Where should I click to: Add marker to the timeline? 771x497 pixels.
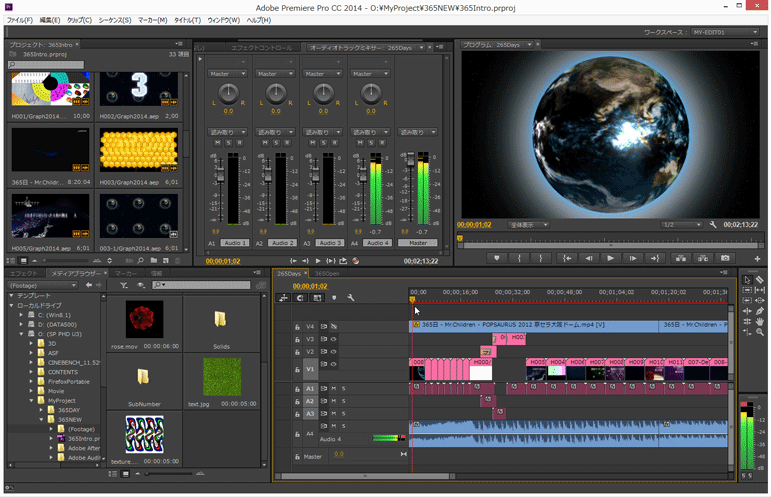click(334, 298)
